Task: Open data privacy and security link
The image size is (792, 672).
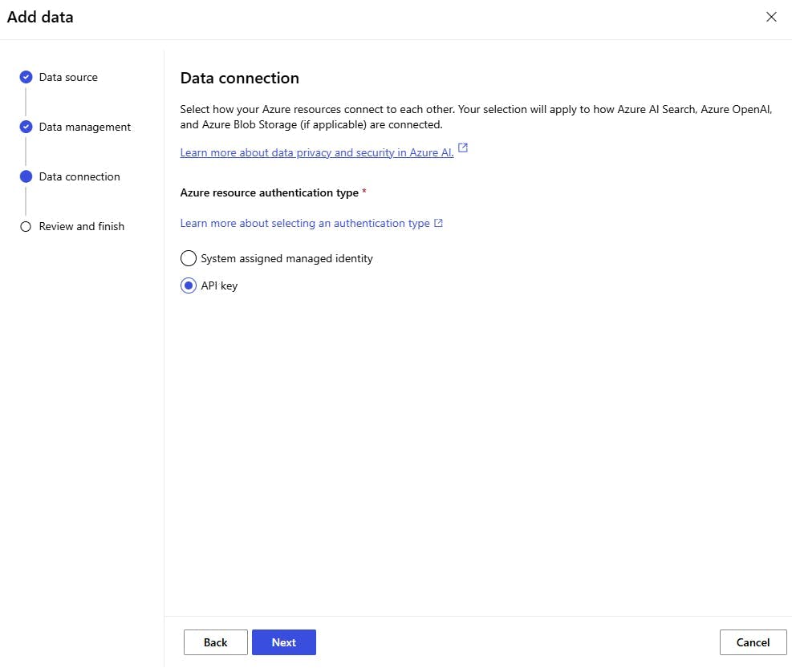Action: (316, 152)
